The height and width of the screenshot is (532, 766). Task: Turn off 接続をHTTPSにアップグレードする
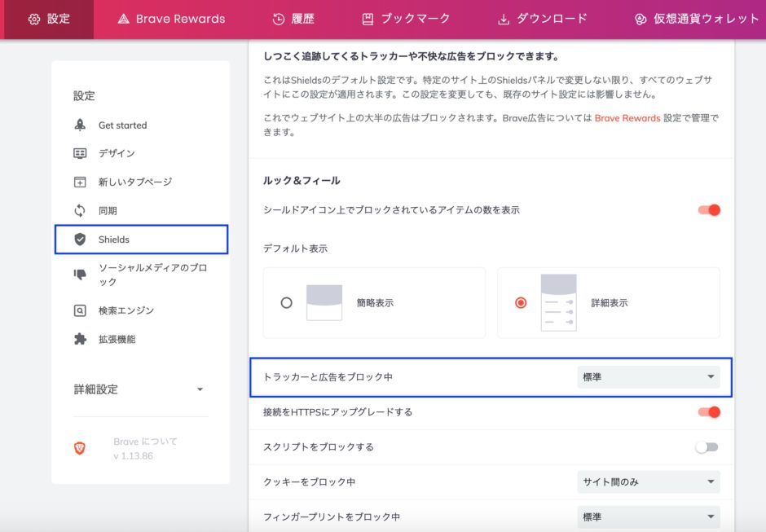pos(709,412)
